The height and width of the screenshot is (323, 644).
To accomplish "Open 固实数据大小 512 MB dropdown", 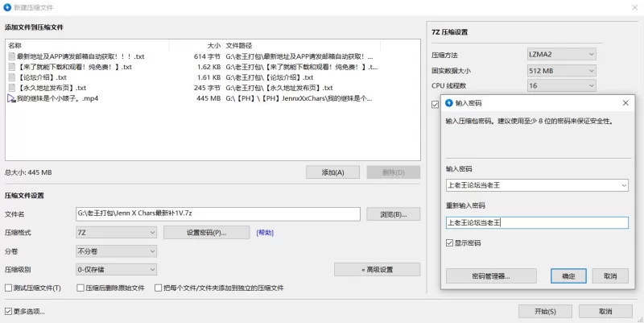I will coord(561,71).
